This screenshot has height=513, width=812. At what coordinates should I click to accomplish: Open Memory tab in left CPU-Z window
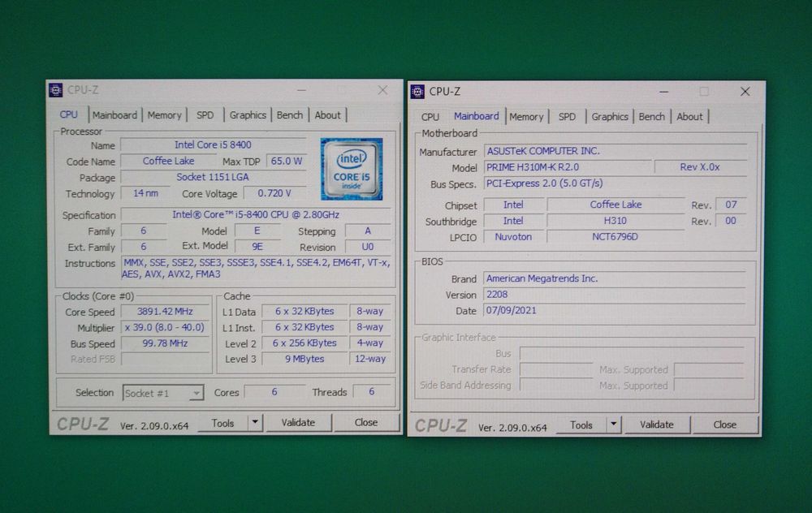tap(164, 115)
